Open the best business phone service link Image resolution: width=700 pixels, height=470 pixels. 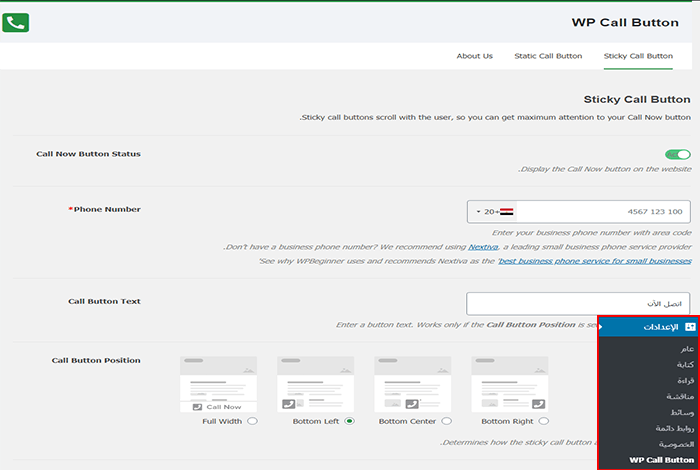596,260
